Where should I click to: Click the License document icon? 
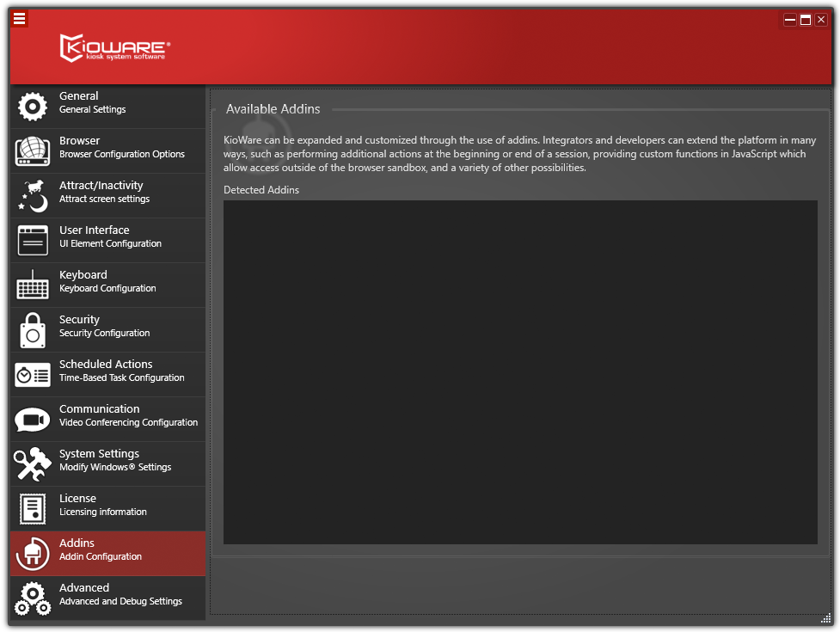tap(33, 508)
